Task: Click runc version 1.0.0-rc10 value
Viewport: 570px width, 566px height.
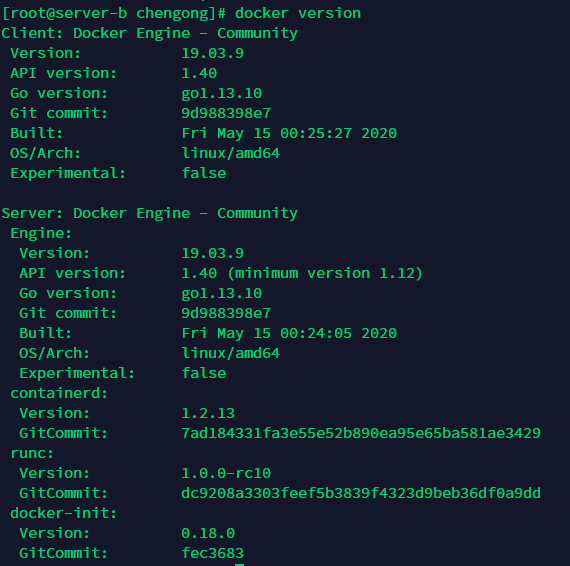Action: coord(226,473)
